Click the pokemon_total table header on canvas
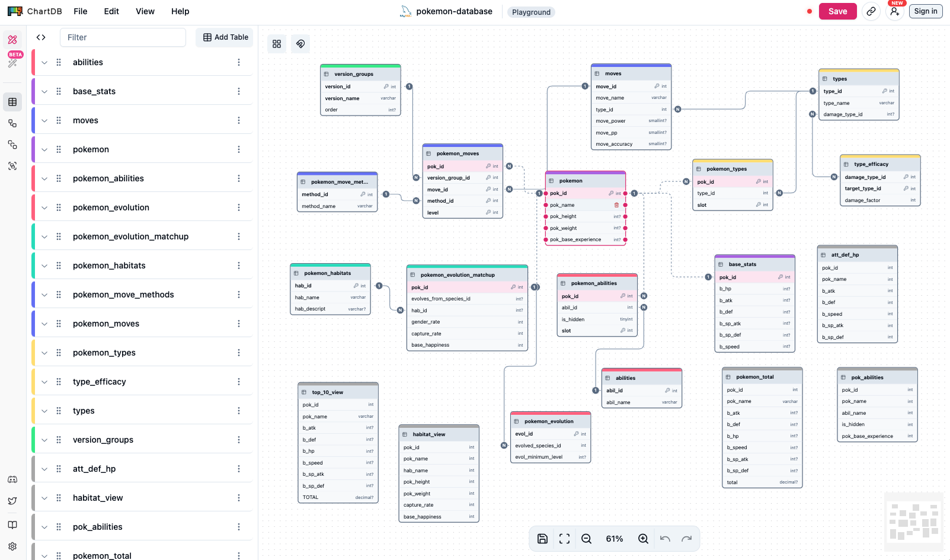The image size is (950, 560). [762, 377]
